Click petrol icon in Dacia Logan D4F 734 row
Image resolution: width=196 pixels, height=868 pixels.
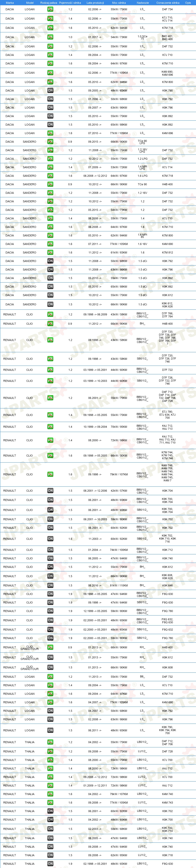[50, 10]
